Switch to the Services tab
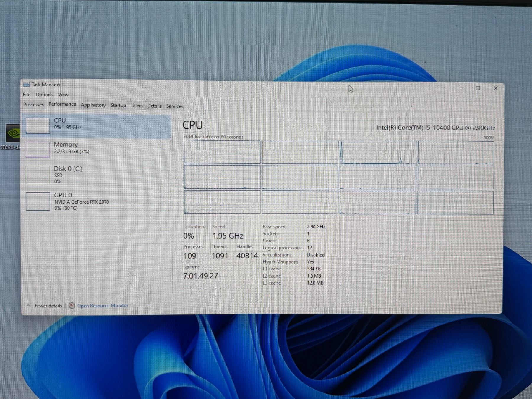Image resolution: width=532 pixels, height=399 pixels. tap(175, 106)
